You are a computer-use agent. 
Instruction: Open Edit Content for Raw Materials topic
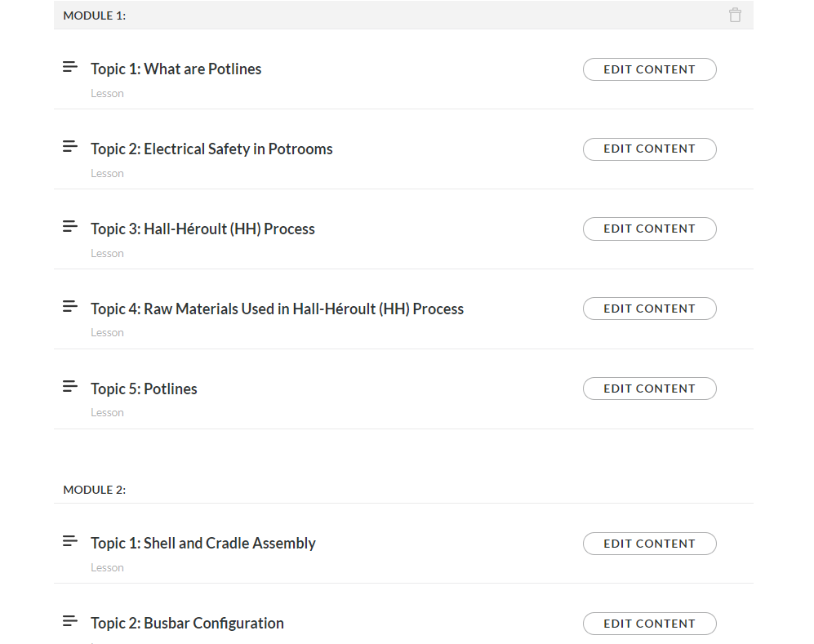click(649, 309)
